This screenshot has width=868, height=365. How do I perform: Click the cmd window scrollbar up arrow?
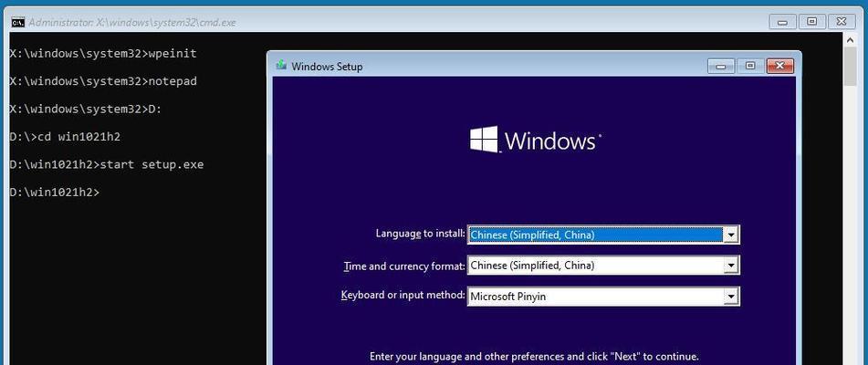pos(851,39)
